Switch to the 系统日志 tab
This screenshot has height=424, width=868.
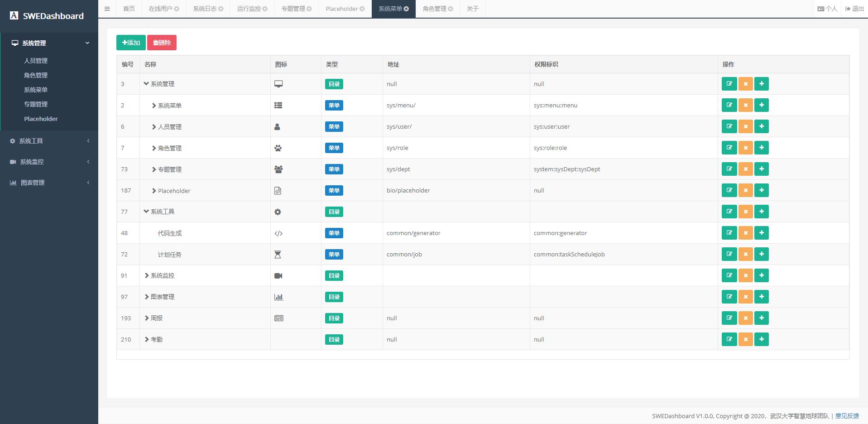click(205, 9)
